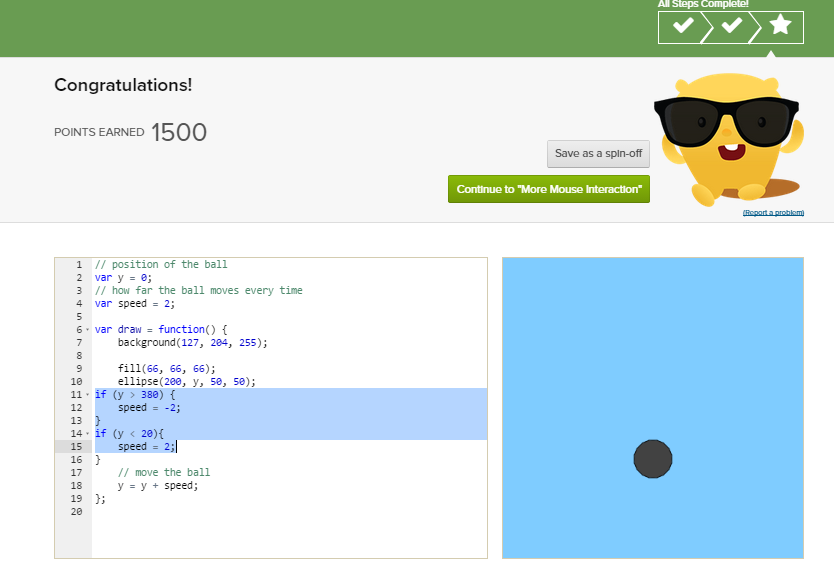The height and width of the screenshot is (564, 834).
Task: Collapse the if block fold arrow on line 14
Action: click(x=88, y=434)
